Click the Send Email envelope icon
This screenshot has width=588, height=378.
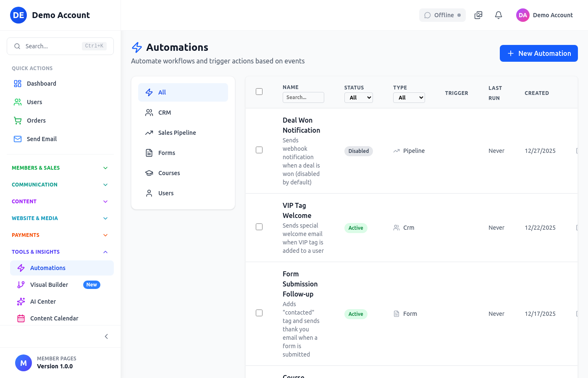tap(17, 139)
